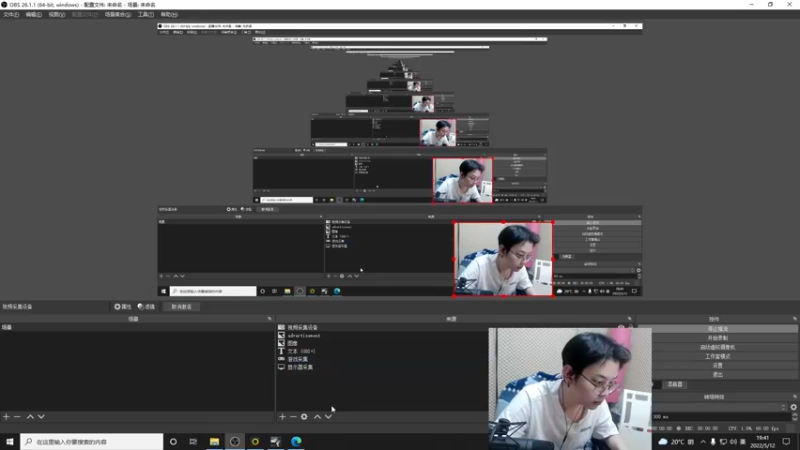Screen dimensions: 800x450
Task: Remove selected scene with the minus icon
Action: tap(17, 417)
